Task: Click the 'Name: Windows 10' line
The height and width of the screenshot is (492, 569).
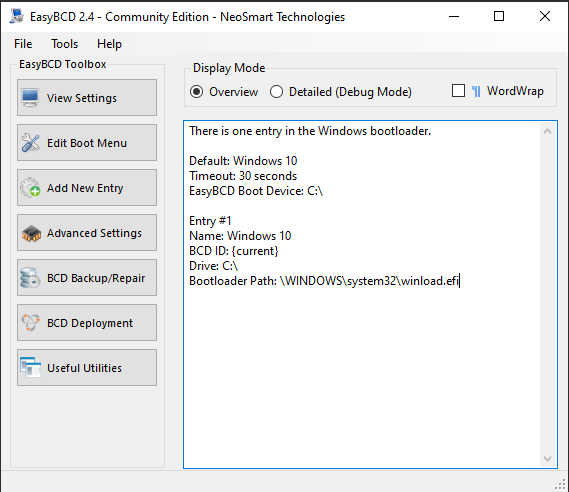Action: coord(240,236)
